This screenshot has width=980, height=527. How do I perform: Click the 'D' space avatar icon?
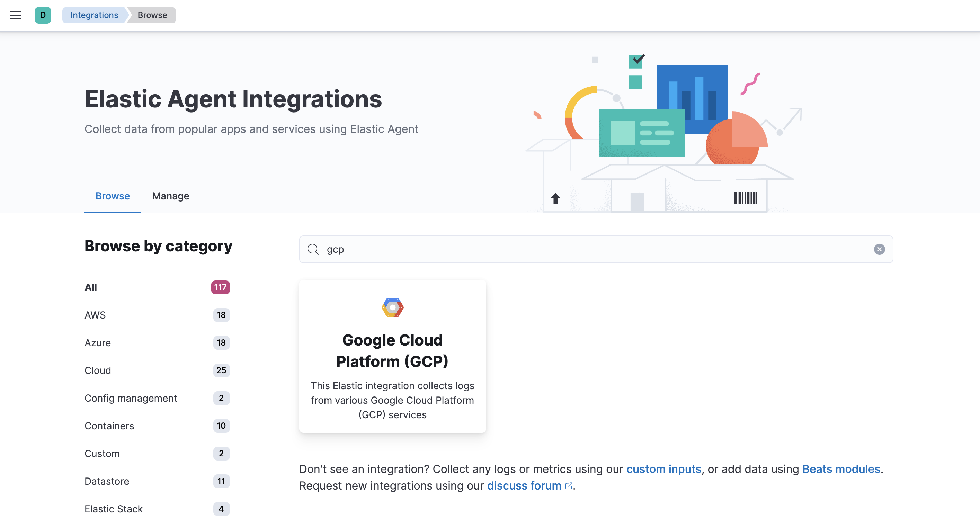point(43,15)
